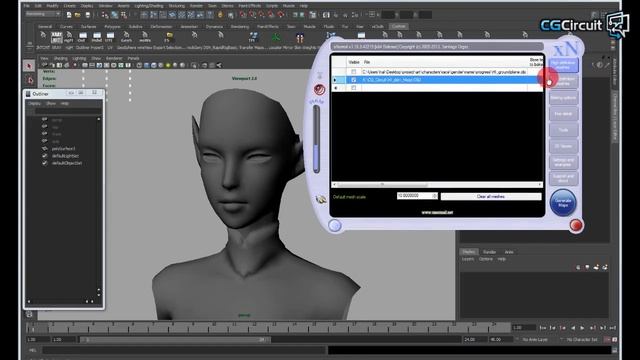Click the MEL command line input
Image resolution: width=640 pixels, height=360 pixels.
coord(184,350)
